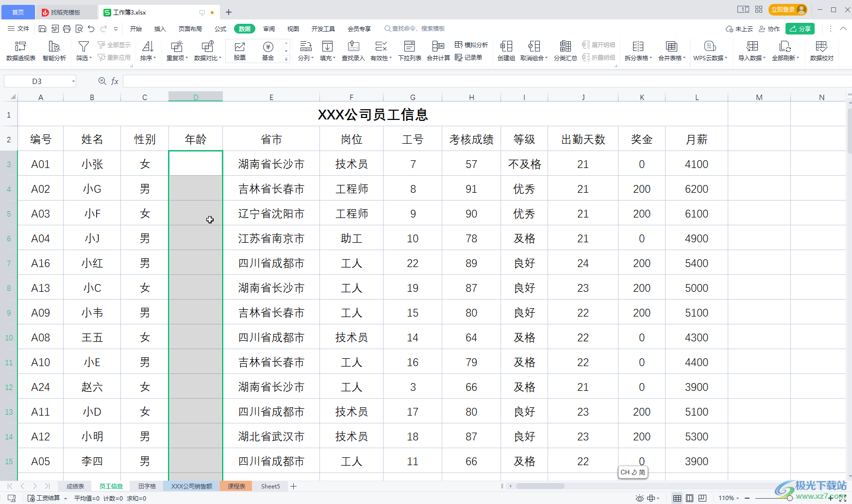Launch 智能分析 smart analysis
Image resolution: width=852 pixels, height=504 pixels.
click(54, 50)
